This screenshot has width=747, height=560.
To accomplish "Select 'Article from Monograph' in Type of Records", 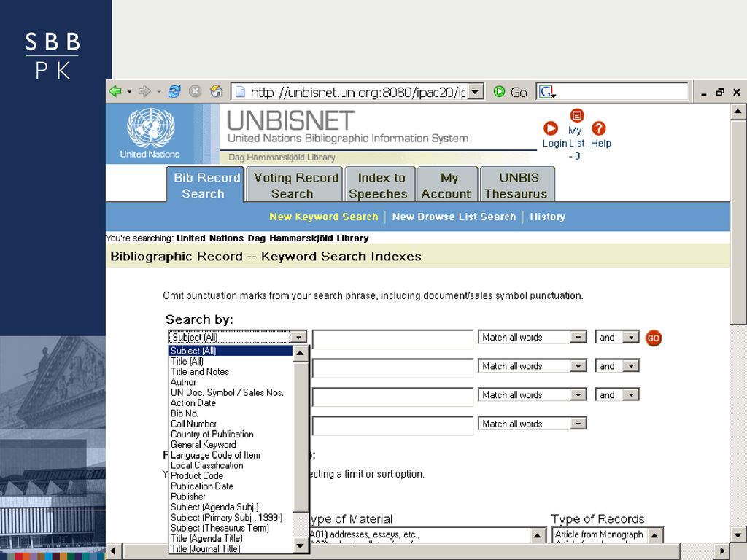I will [600, 534].
